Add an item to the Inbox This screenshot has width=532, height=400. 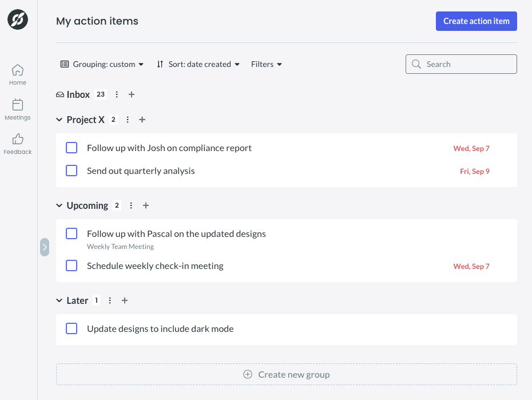[132, 94]
